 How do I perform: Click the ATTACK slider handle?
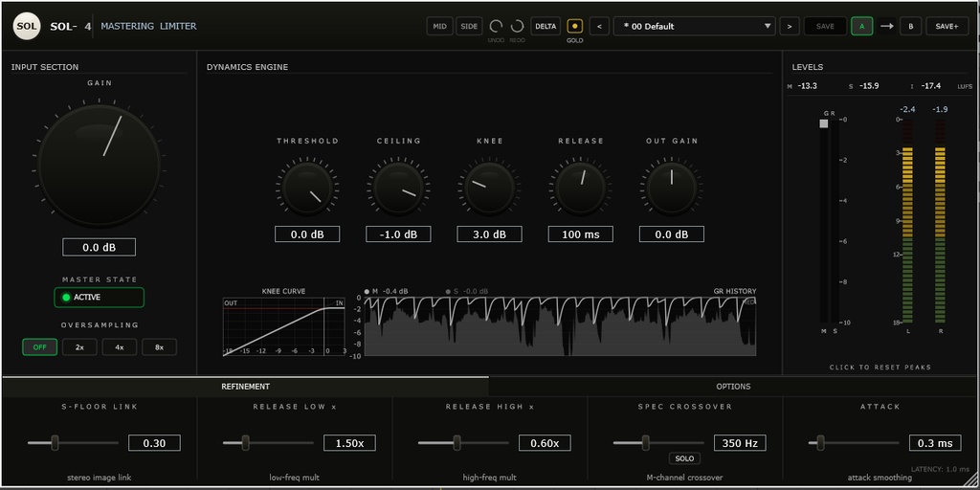tap(820, 443)
